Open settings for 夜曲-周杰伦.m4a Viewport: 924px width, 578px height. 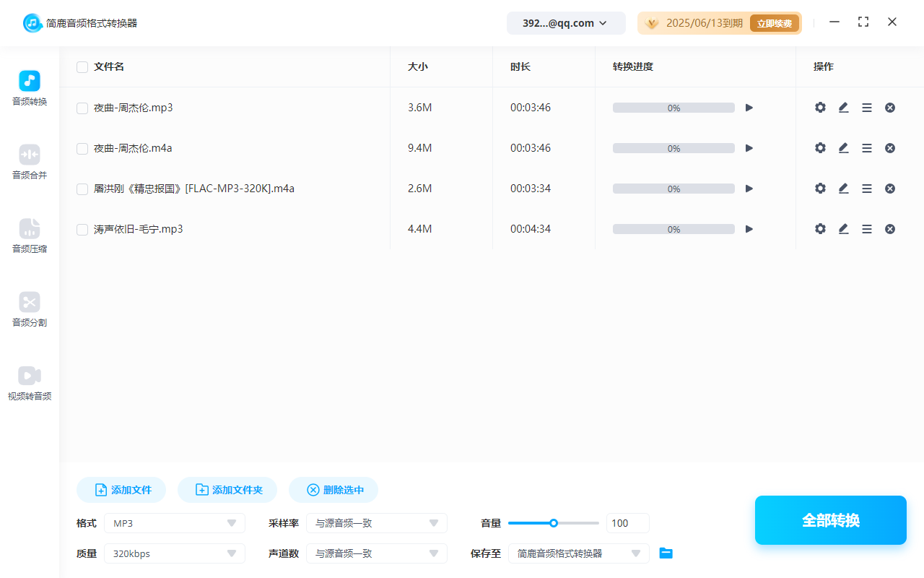pyautogui.click(x=820, y=148)
